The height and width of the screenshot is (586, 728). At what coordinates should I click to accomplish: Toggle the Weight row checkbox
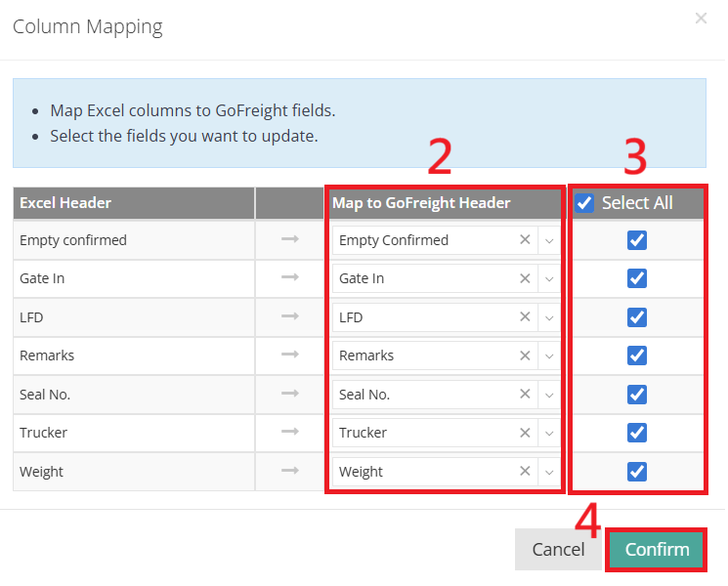tap(636, 472)
